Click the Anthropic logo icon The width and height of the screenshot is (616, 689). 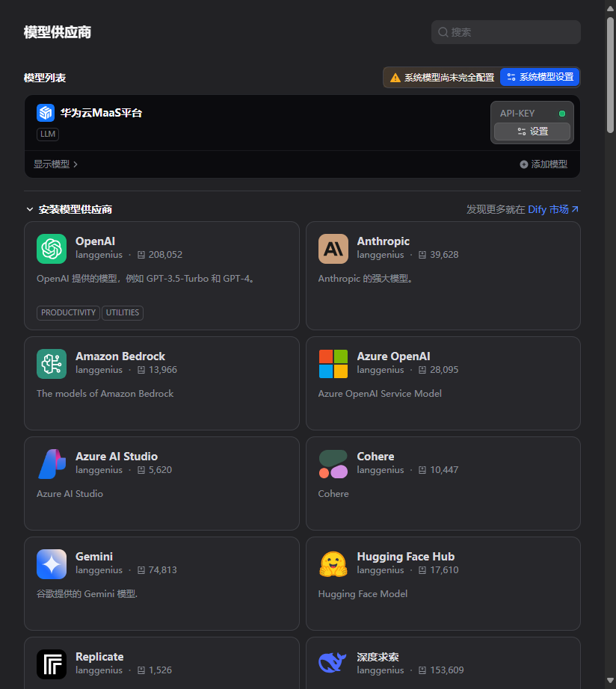[x=333, y=249]
